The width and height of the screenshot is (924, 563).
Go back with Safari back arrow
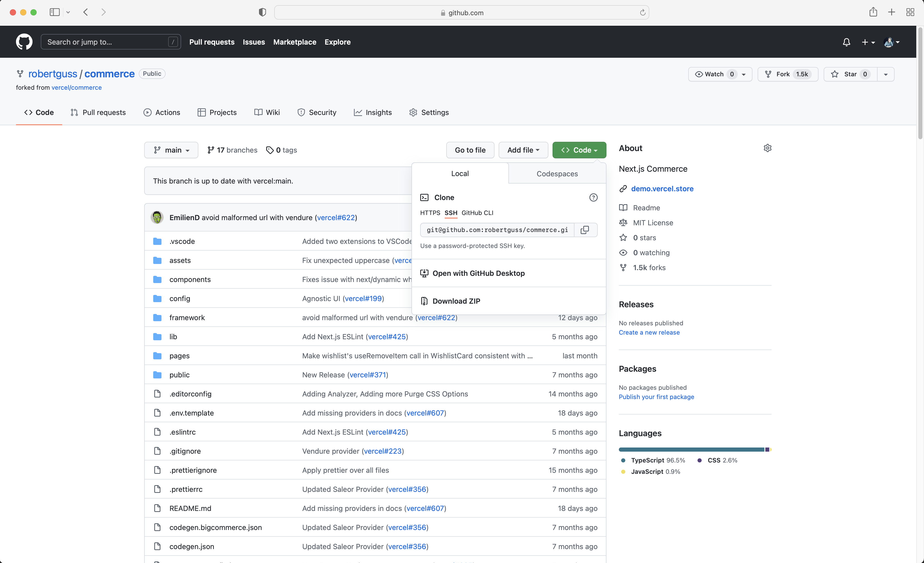(86, 12)
